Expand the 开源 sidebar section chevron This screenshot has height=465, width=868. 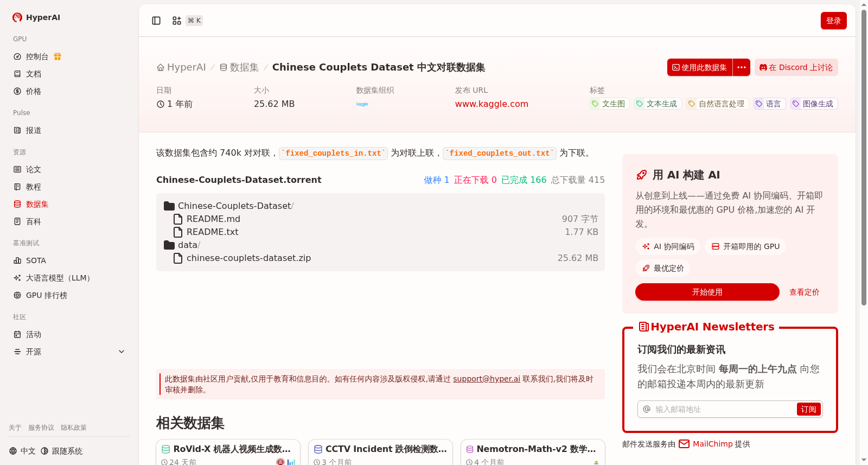[122, 352]
